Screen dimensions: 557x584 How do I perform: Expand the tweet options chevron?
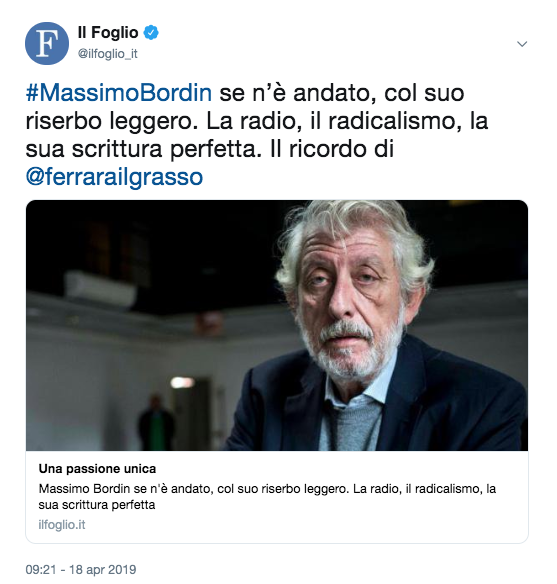pos(522,44)
